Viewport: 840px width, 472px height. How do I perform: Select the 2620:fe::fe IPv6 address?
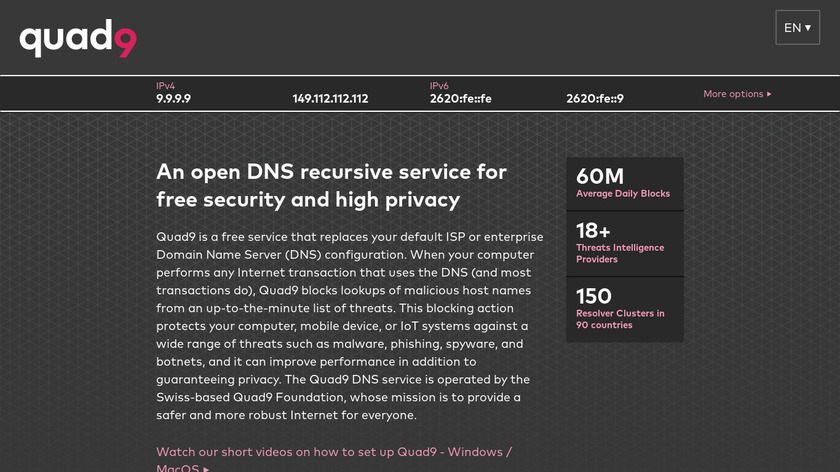click(x=460, y=99)
